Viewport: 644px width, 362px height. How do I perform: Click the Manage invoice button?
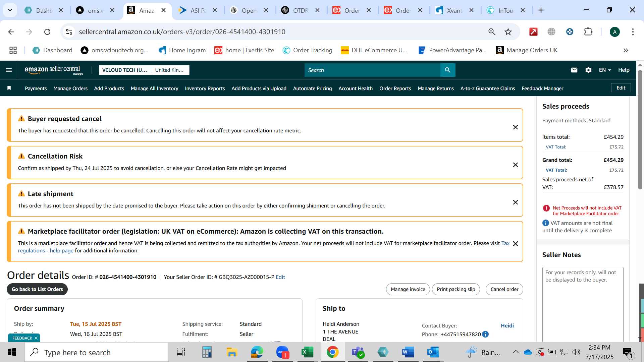pyautogui.click(x=408, y=289)
